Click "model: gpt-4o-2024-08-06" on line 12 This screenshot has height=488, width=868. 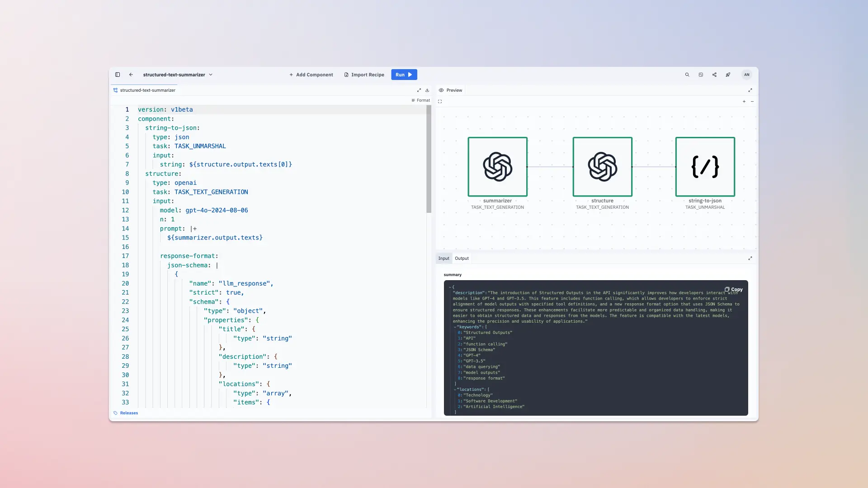(x=204, y=210)
